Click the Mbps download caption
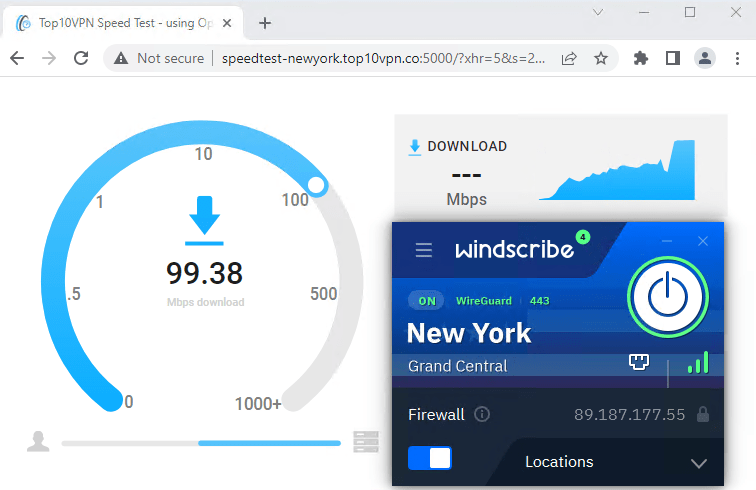 [205, 302]
